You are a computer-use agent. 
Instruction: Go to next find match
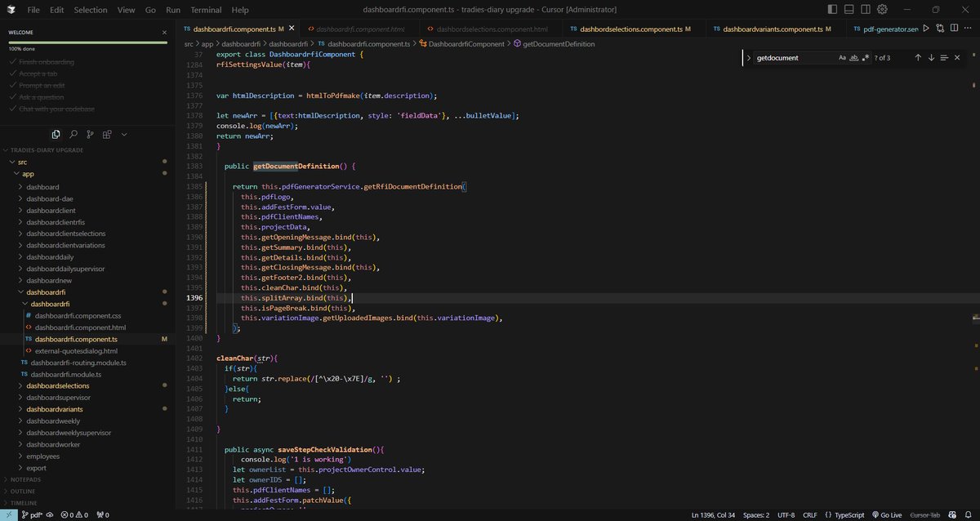[931, 58]
